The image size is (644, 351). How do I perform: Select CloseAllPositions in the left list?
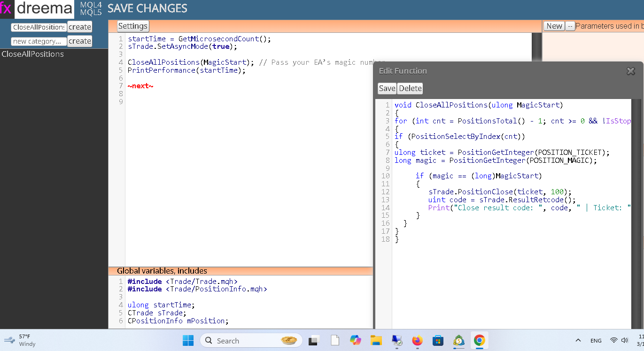pos(33,54)
